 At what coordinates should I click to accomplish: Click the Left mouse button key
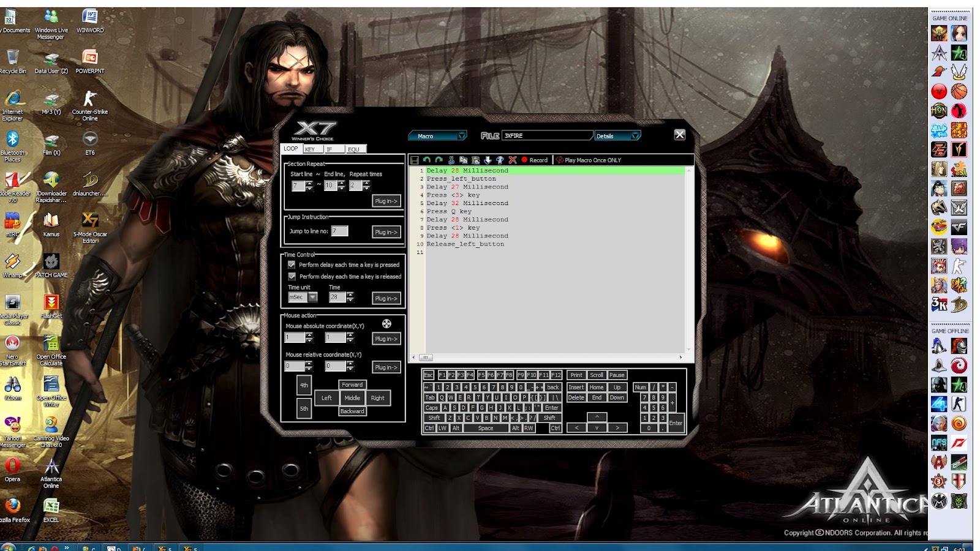click(326, 398)
